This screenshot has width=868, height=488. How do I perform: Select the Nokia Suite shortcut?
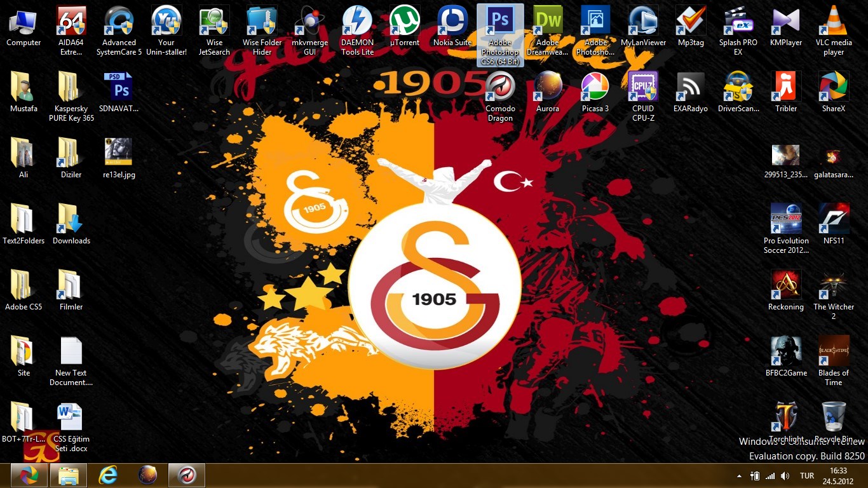452,27
